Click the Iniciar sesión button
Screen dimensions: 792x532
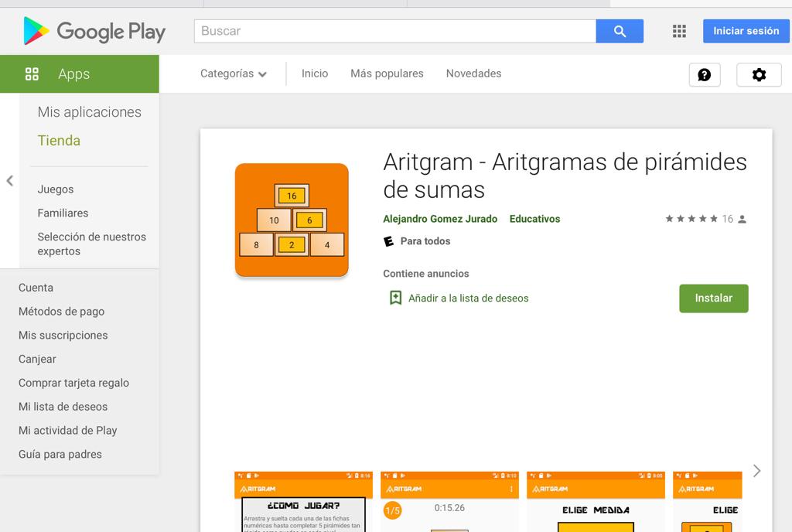[746, 31]
